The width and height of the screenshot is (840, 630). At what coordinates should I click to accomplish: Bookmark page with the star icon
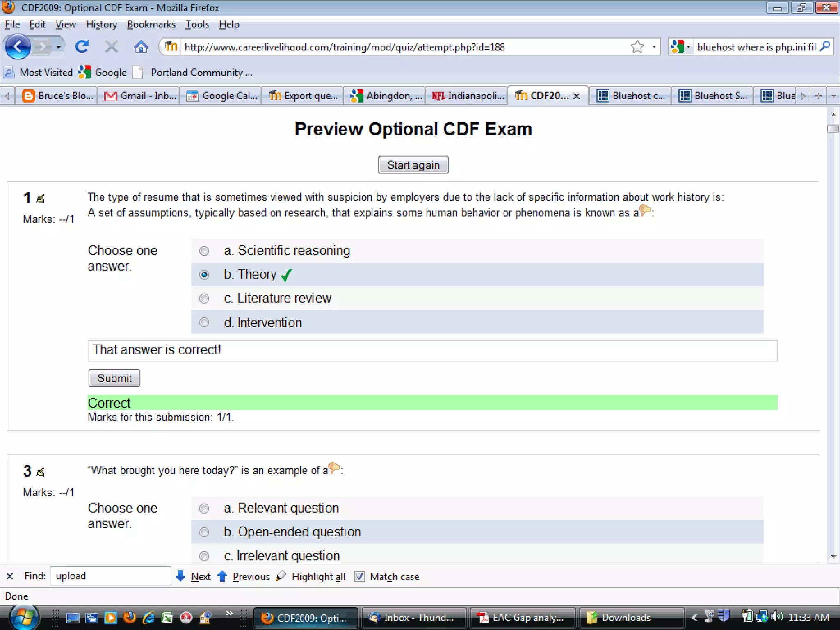[637, 47]
